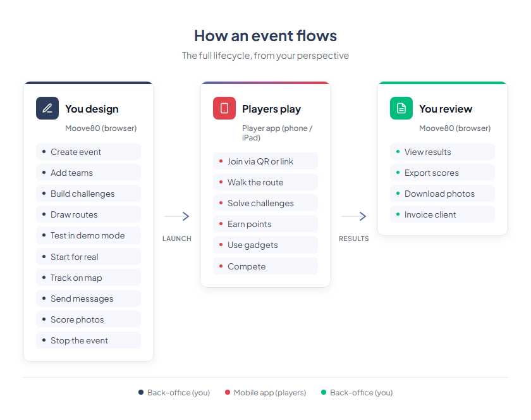
Task: Select the pencil icon in the You design card
Action: [x=47, y=108]
